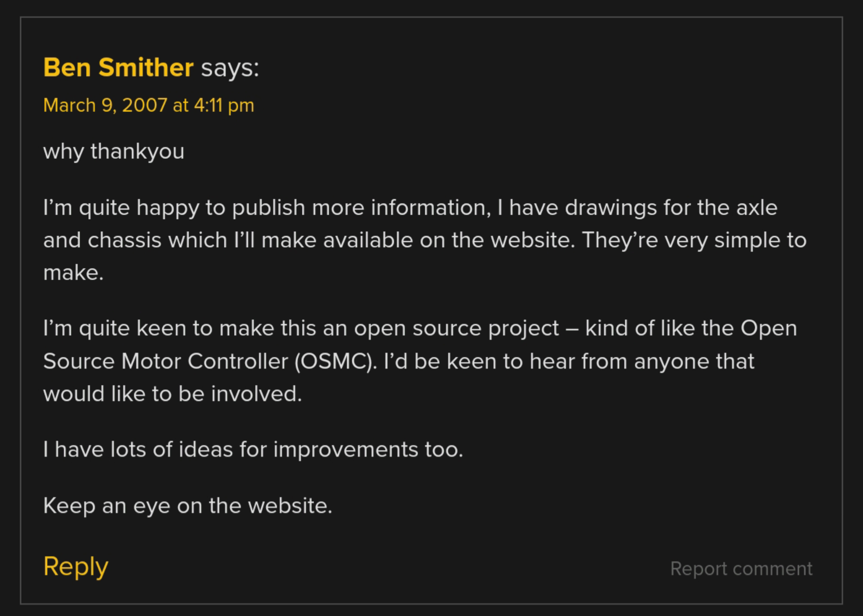
Task: Open the March 9, 2007 comment permalink
Action: pyautogui.click(x=148, y=105)
